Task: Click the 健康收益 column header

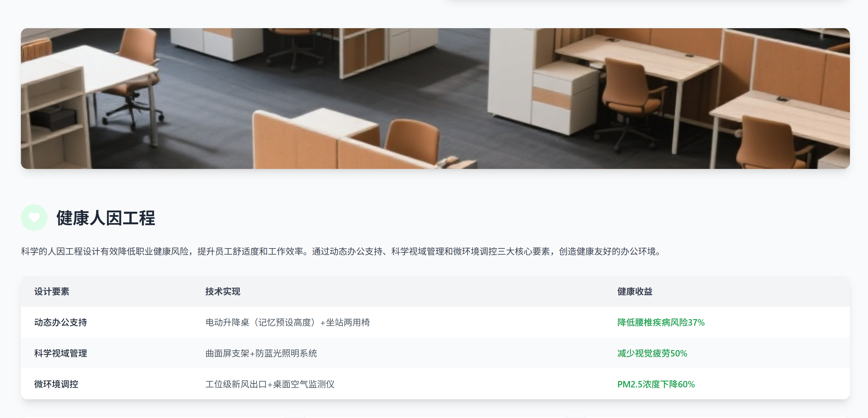Action: tap(635, 292)
